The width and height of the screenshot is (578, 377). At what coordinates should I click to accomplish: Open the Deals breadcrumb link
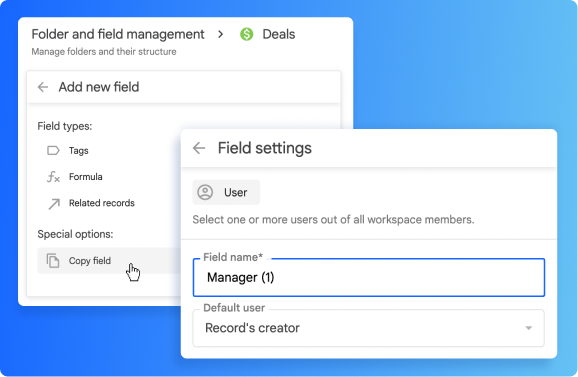(278, 34)
